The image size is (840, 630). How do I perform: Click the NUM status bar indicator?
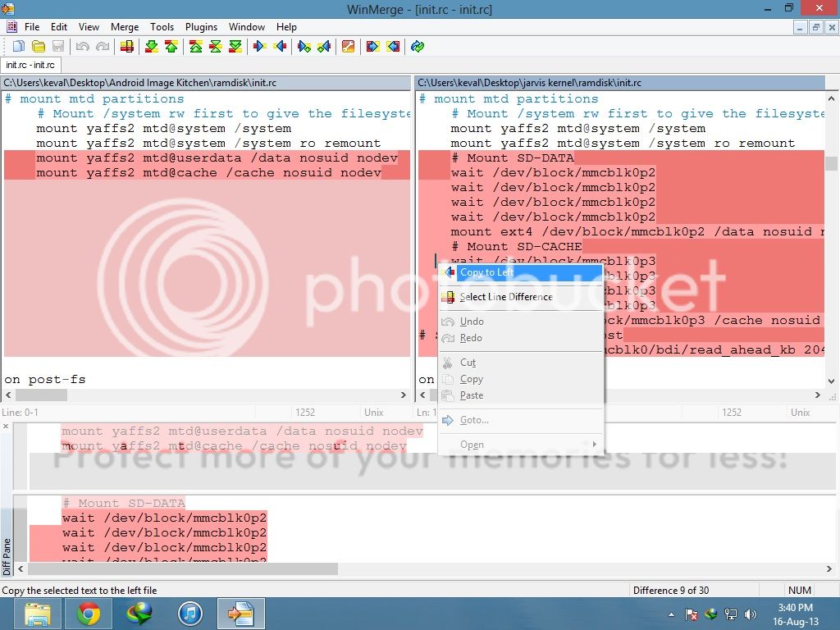[x=799, y=591]
